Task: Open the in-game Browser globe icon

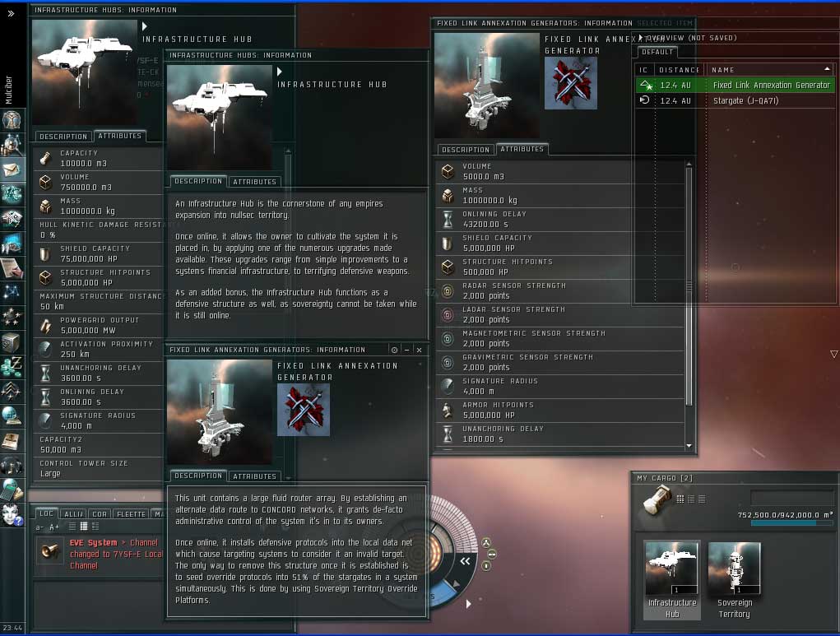Action: click(x=12, y=415)
